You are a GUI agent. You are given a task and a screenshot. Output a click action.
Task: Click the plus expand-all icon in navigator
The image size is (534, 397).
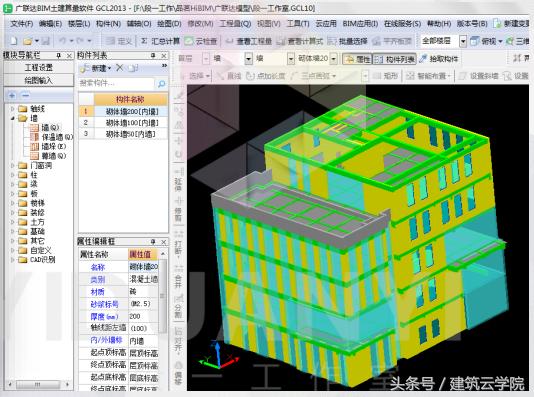pyautogui.click(x=12, y=95)
